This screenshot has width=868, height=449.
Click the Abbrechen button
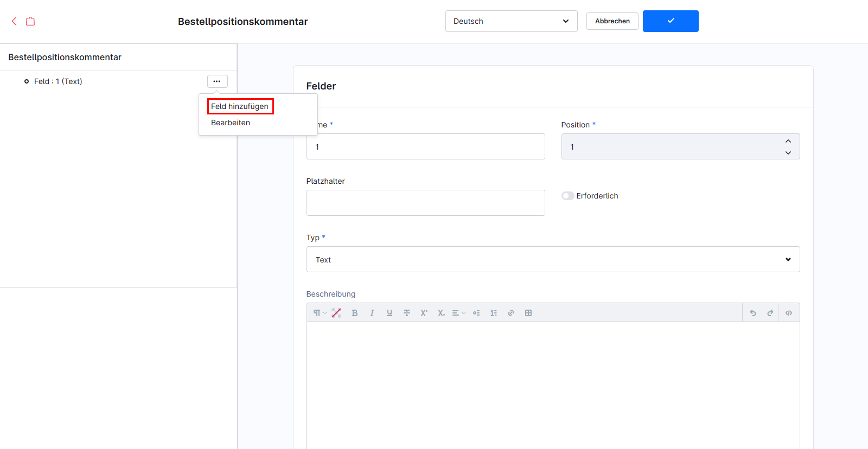click(x=612, y=21)
